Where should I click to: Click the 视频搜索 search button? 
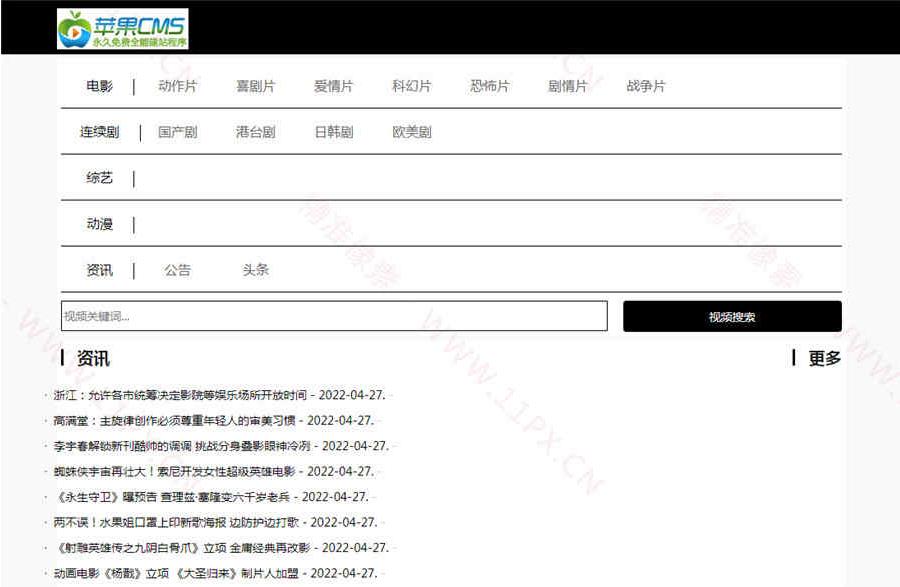(x=733, y=315)
